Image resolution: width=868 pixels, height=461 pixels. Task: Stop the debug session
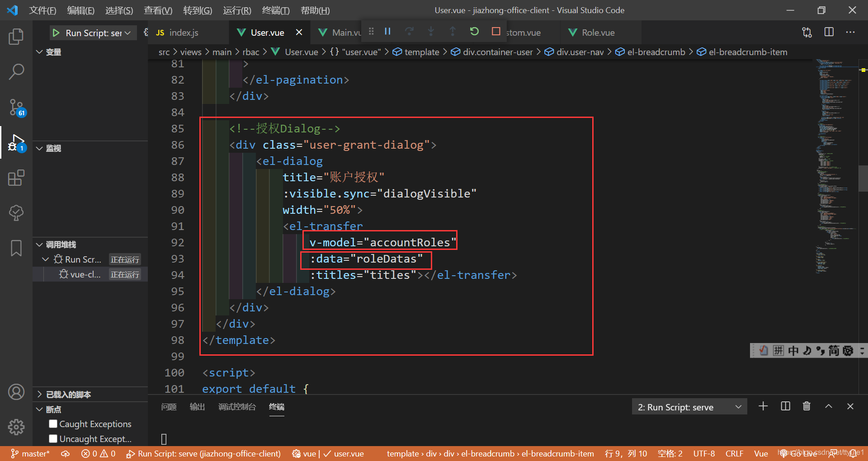pyautogui.click(x=496, y=31)
